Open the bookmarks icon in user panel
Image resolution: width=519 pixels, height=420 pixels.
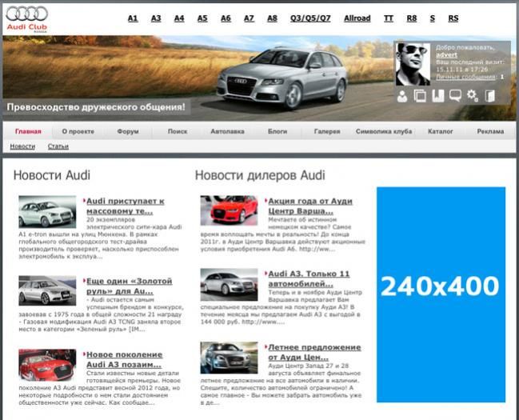438,96
